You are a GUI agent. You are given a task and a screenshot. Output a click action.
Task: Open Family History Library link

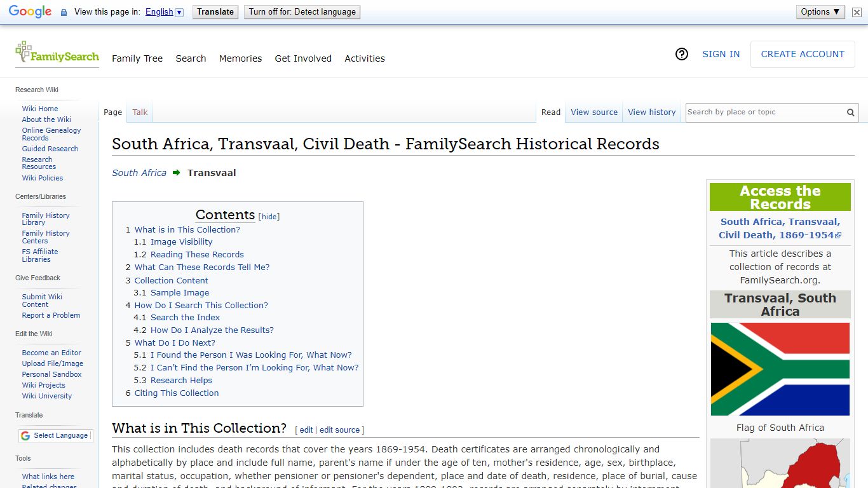coord(46,219)
